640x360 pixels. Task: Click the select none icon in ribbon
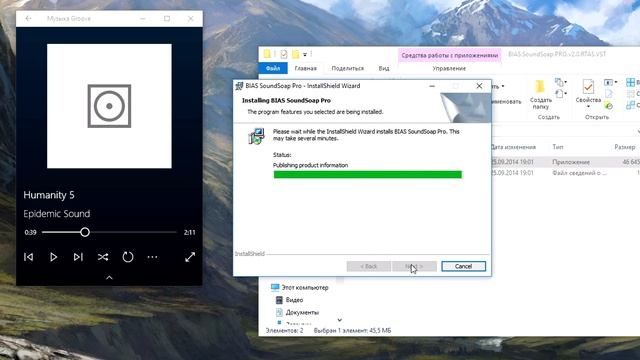(631, 94)
